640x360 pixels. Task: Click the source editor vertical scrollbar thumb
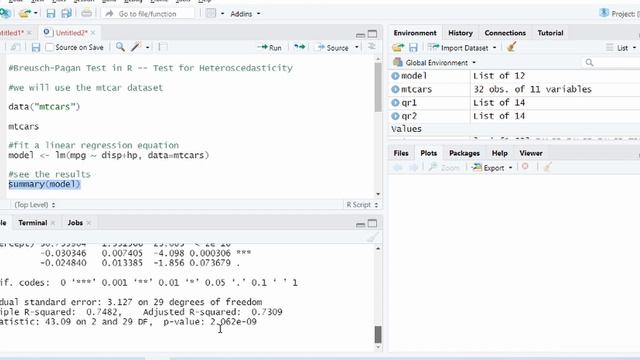[x=378, y=87]
